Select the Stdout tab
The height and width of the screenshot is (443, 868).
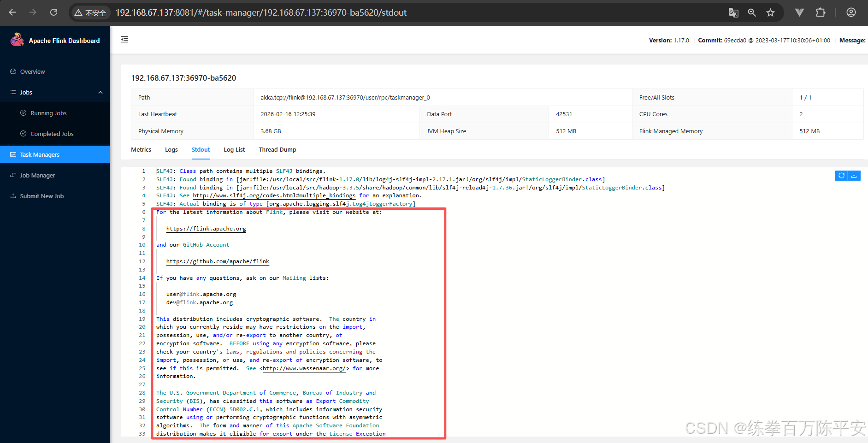pos(201,150)
